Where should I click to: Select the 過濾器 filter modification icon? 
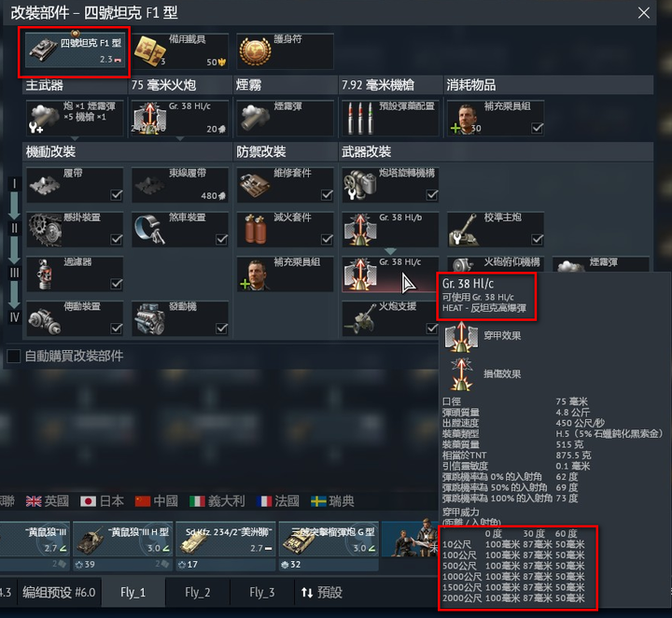[45, 274]
